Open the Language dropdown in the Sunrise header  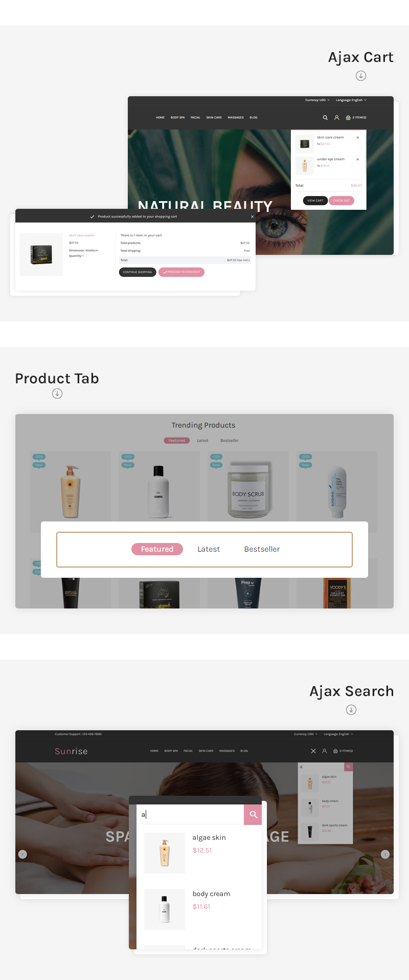[338, 734]
